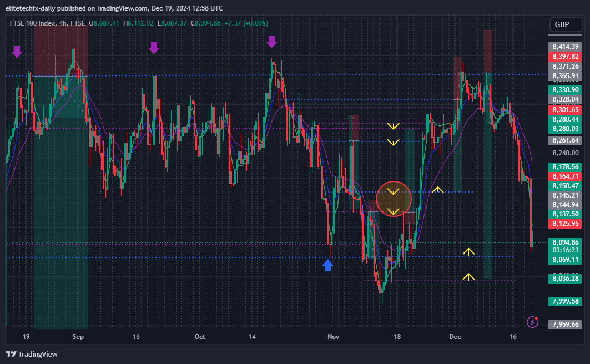Select the green 8,036.28 price label
The width and height of the screenshot is (590, 364).
click(x=565, y=279)
